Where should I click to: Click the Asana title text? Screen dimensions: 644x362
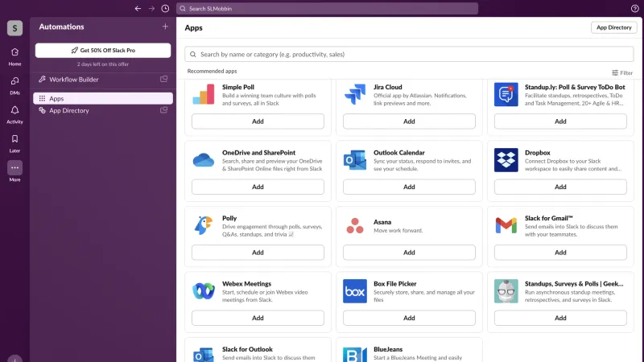[x=382, y=222]
